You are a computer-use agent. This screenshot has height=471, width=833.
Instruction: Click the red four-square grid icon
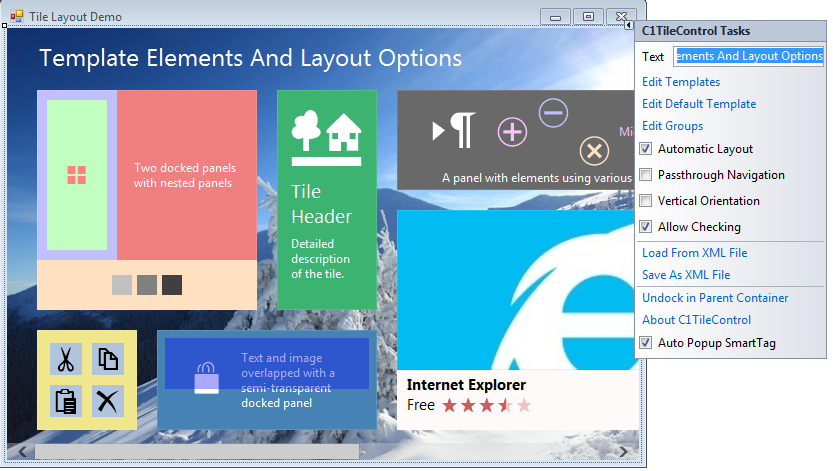click(x=76, y=175)
